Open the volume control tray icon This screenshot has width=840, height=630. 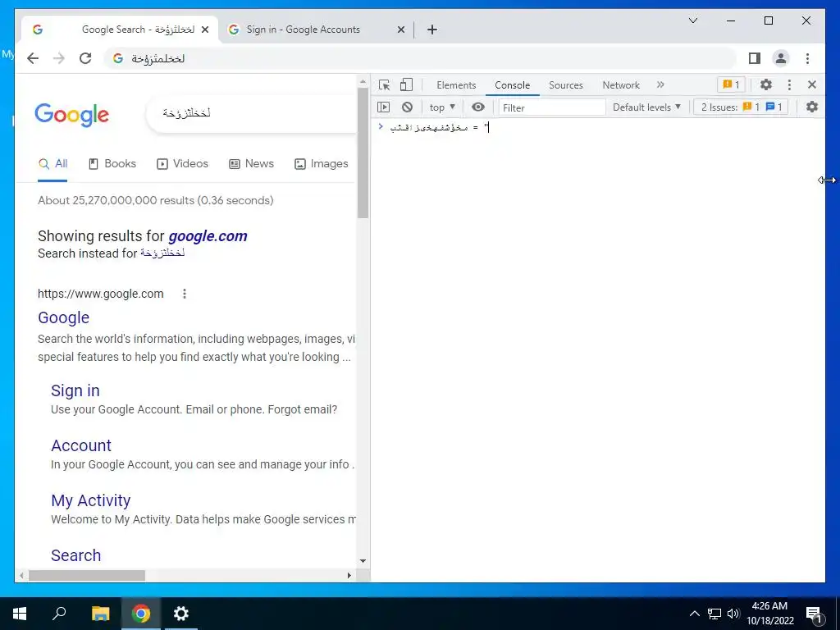733,614
